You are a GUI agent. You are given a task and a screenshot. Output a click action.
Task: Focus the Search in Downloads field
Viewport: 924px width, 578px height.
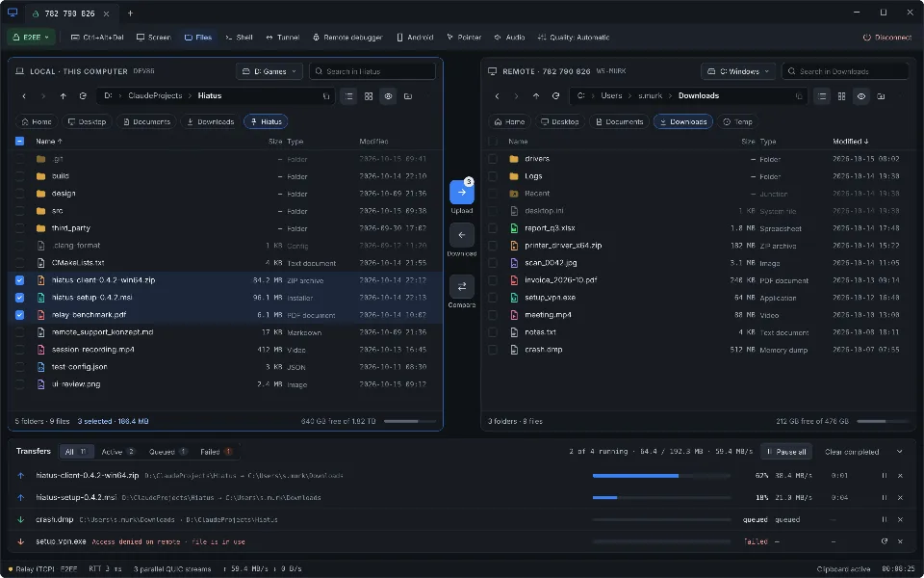tap(844, 71)
